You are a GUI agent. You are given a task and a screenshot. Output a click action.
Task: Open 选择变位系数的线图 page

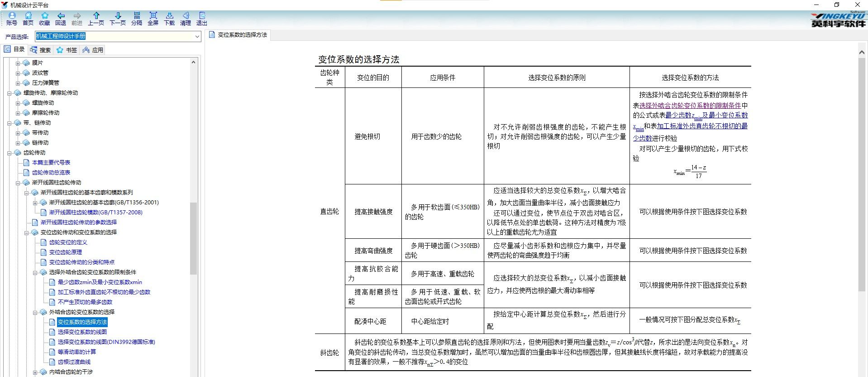pyautogui.click(x=82, y=332)
